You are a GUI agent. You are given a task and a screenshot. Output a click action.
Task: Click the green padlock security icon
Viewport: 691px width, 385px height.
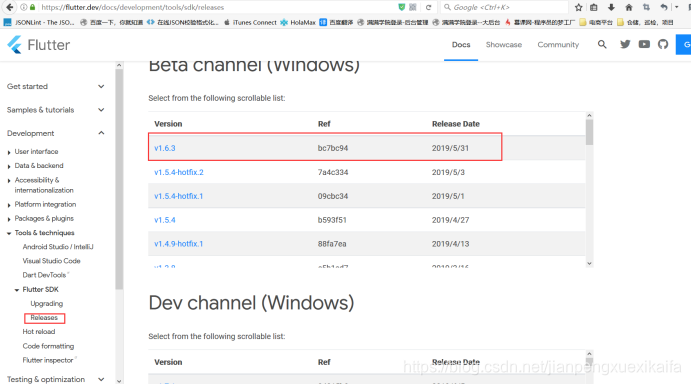[x=32, y=7]
